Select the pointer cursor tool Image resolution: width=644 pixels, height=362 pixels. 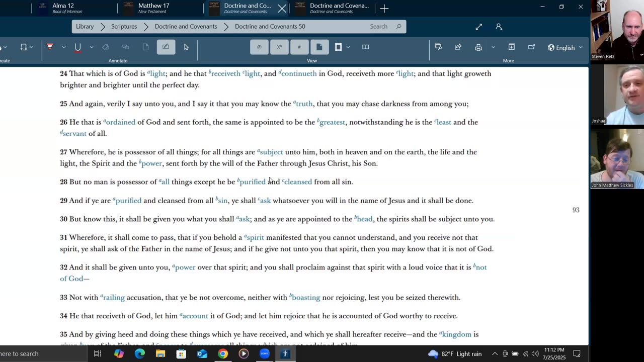(x=186, y=47)
